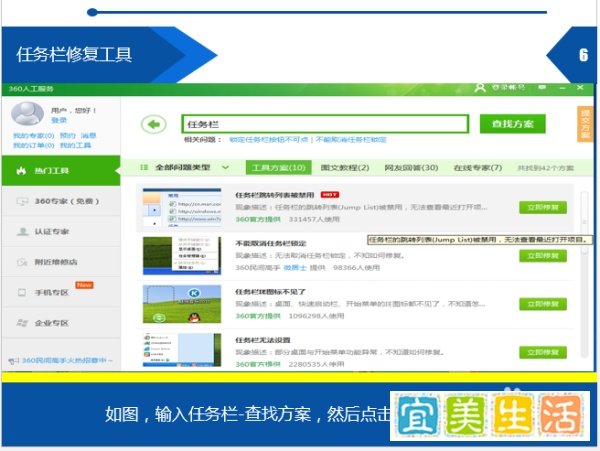Open the 预约 link

tap(68, 135)
